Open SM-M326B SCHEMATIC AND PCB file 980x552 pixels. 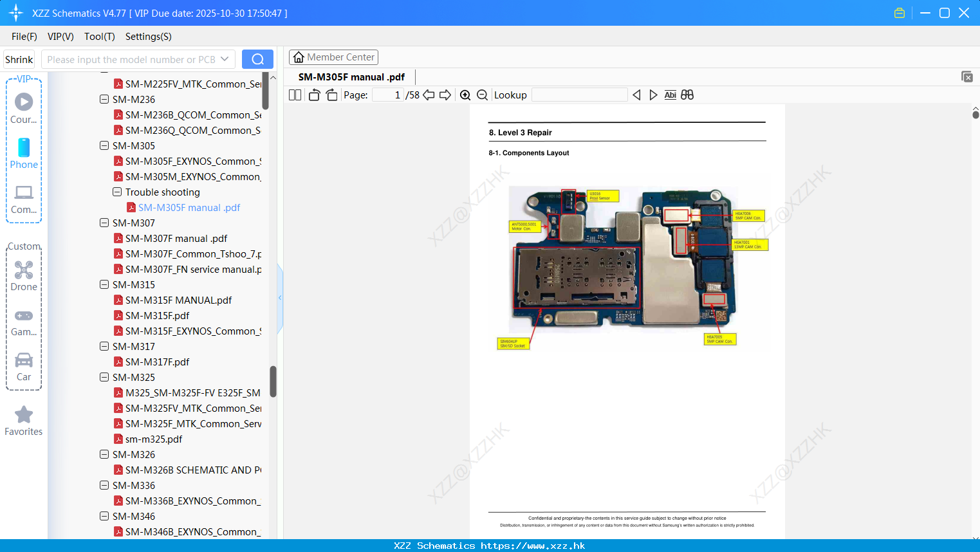pos(187,470)
